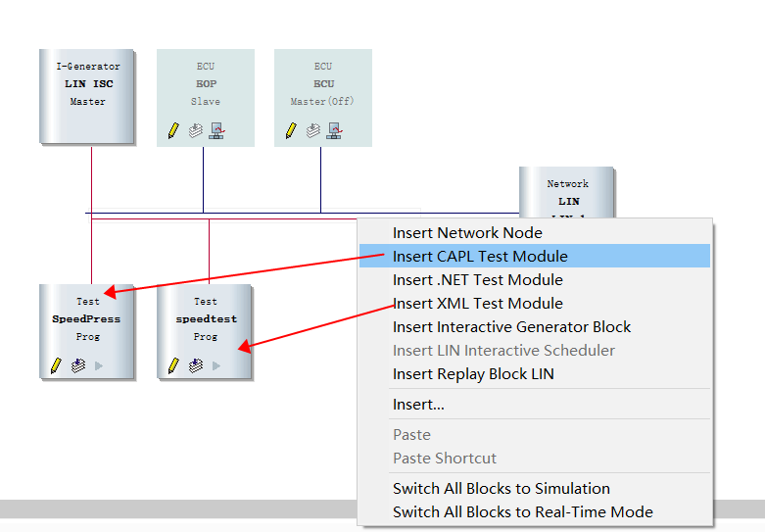This screenshot has height=532, width=765.
Task: Choose Insert Network Node
Action: pyautogui.click(x=535, y=233)
